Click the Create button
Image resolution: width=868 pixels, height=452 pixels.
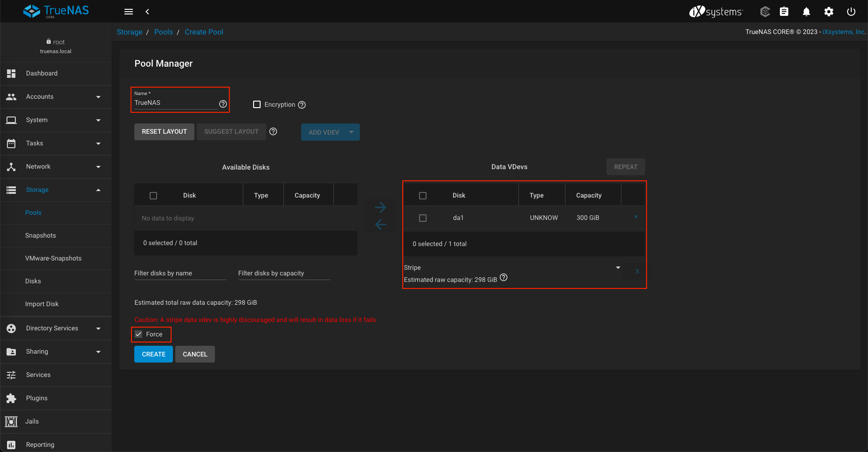153,354
